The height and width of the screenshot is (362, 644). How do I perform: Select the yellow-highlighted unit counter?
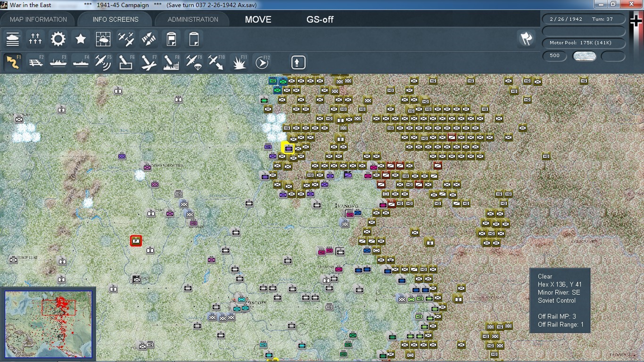click(x=288, y=148)
